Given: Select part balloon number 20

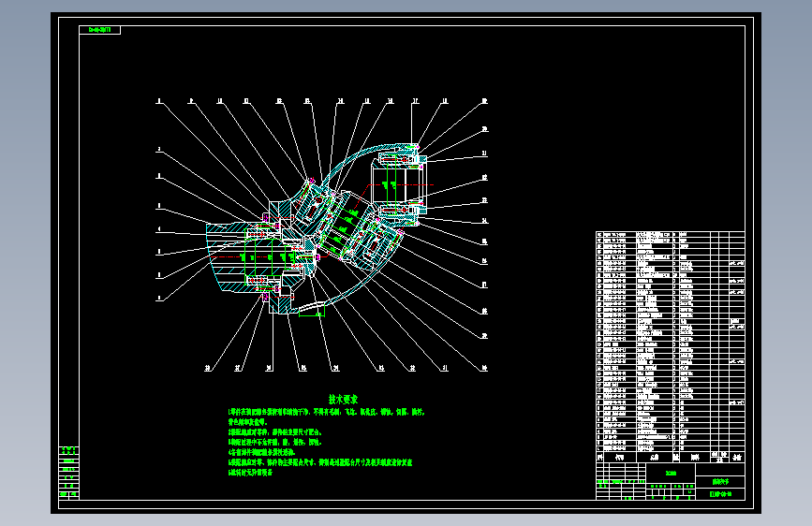Looking at the screenshot, I should 485,129.
